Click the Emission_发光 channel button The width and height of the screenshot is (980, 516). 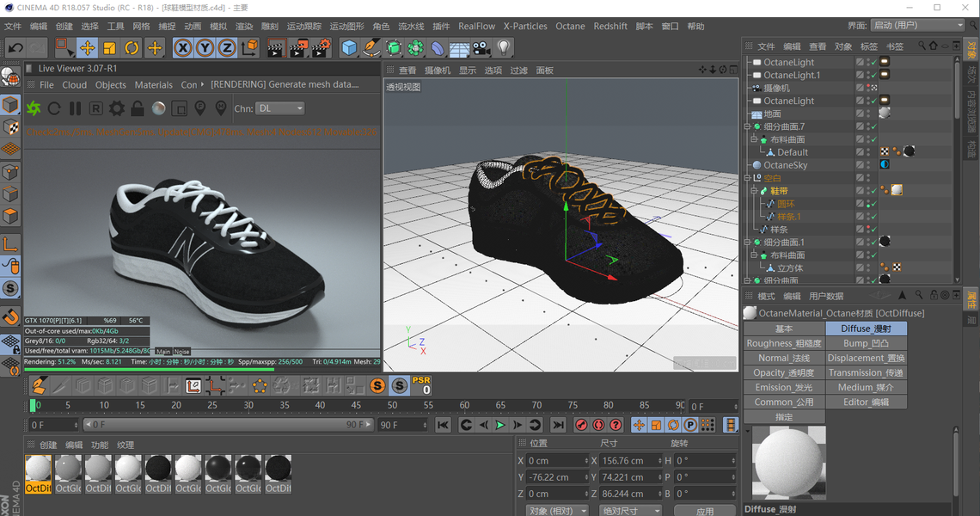pos(783,387)
